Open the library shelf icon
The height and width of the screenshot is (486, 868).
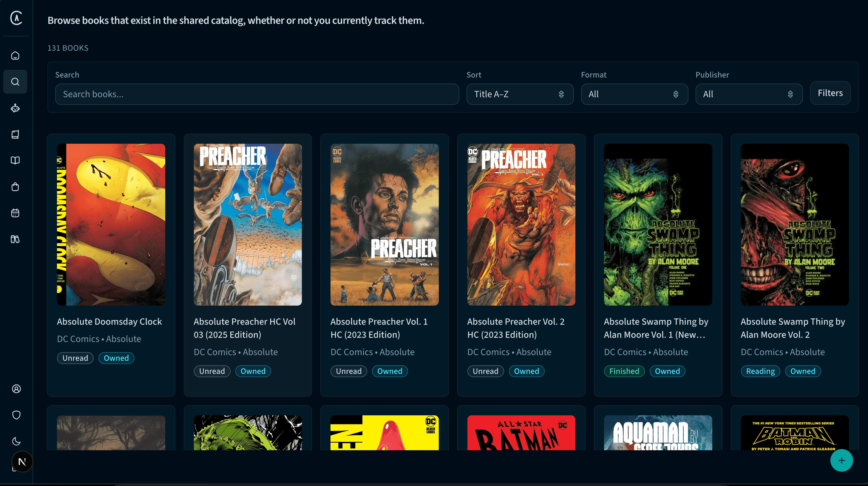15,239
